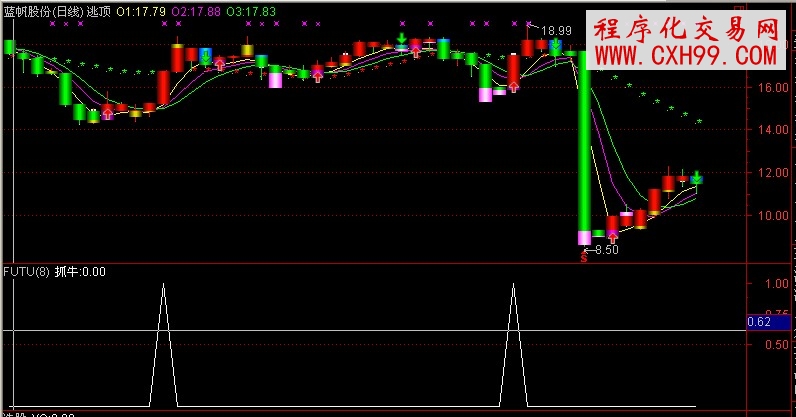Select the 蓝帆股份(日线) chart title

[42, 10]
